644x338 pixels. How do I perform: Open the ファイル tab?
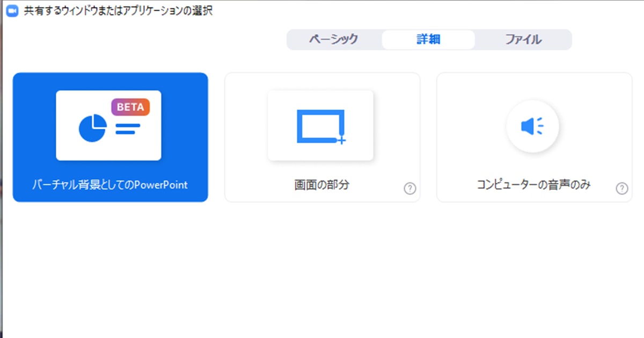(523, 40)
